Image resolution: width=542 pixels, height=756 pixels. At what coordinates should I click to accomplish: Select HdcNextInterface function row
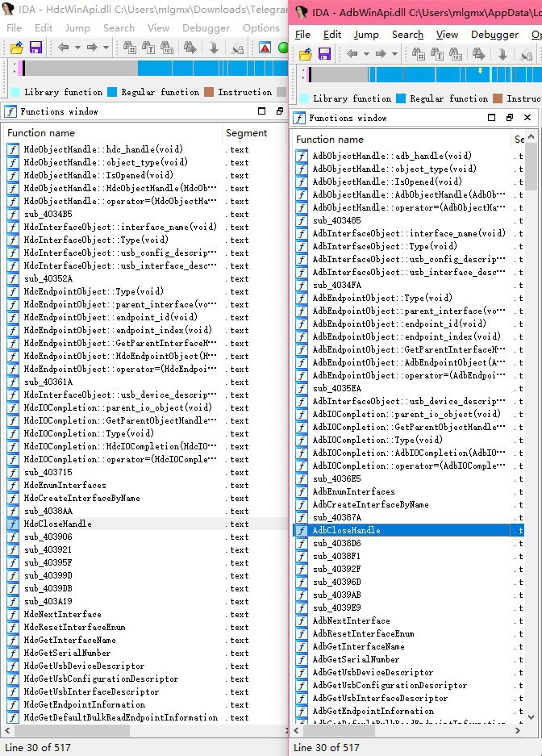[x=146, y=614]
